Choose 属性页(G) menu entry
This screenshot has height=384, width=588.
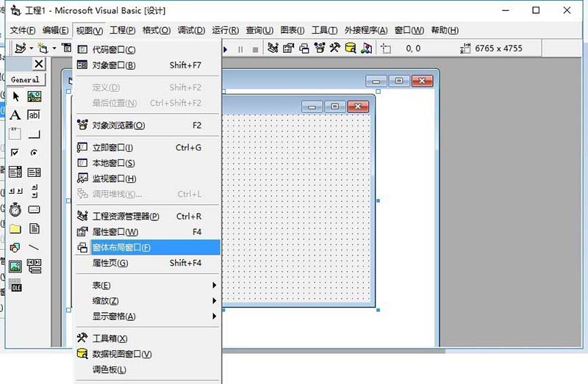point(148,263)
